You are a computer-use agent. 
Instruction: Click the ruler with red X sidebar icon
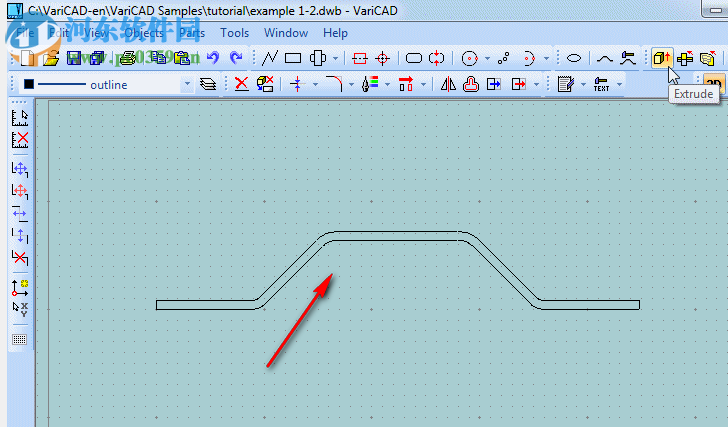20,140
